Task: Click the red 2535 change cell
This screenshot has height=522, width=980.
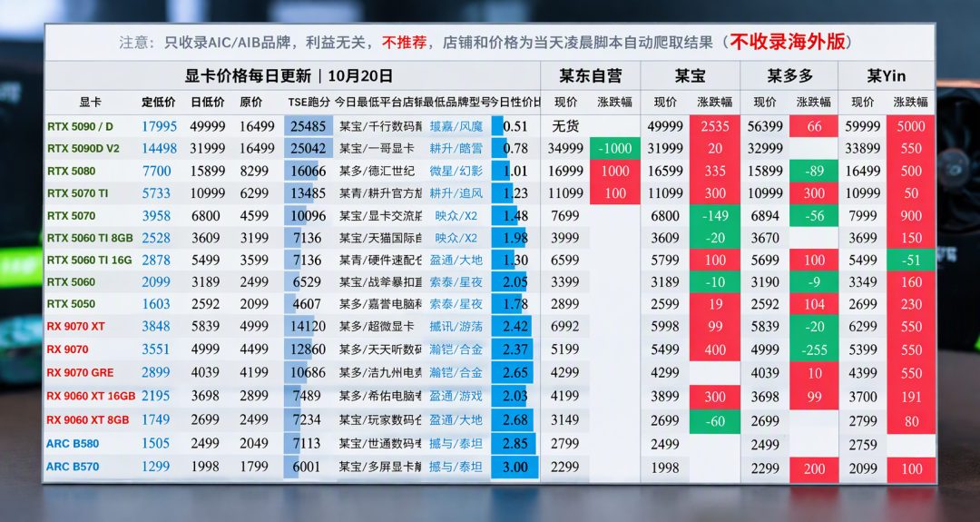Action: pyautogui.click(x=715, y=126)
